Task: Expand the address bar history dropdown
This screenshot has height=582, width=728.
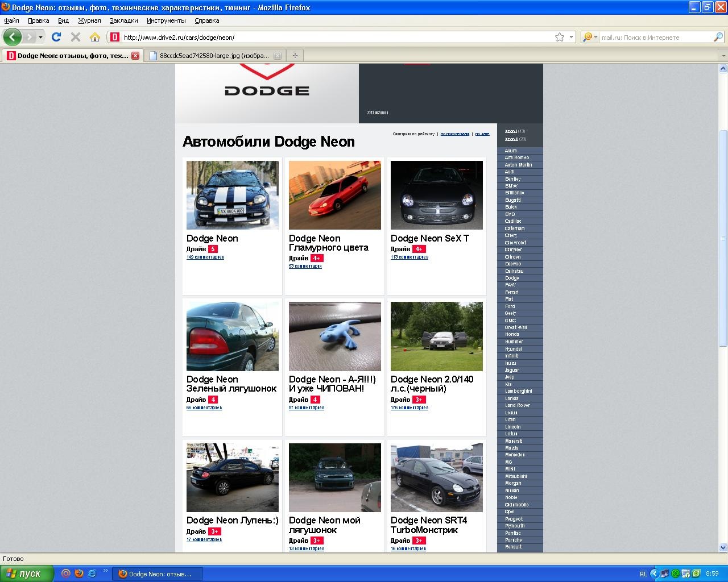Action: 571,38
